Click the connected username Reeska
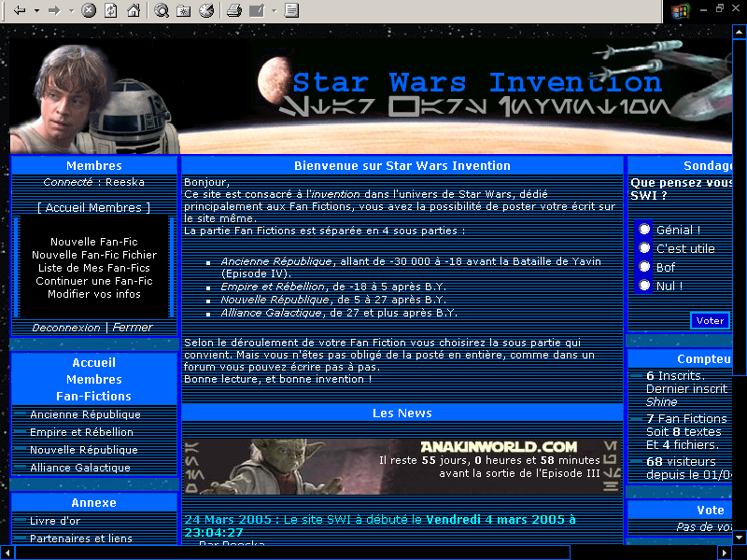This screenshot has height=560, width=747. coord(125,182)
